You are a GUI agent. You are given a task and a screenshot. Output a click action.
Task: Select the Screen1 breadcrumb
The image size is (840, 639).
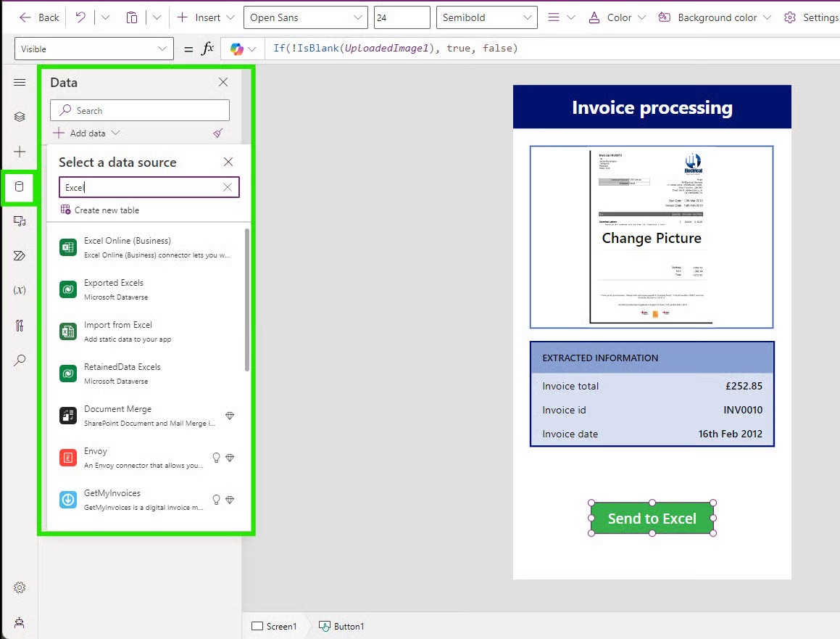(x=274, y=626)
